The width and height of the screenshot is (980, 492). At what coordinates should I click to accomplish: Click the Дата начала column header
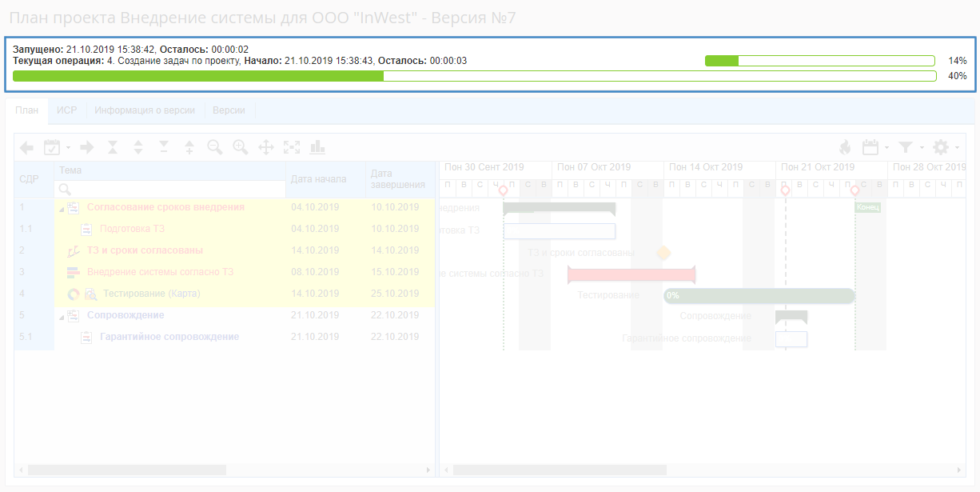click(325, 179)
